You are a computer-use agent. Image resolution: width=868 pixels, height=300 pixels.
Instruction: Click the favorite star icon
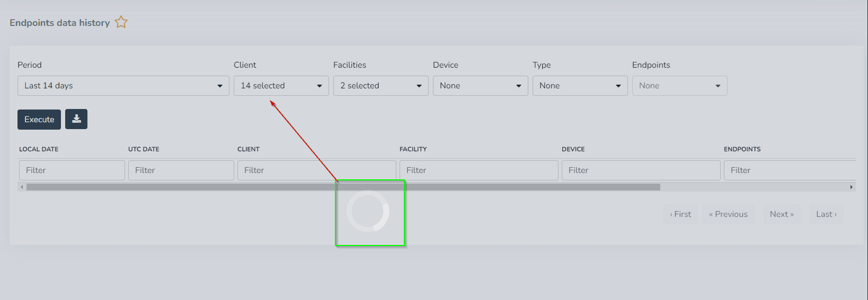[x=121, y=22]
